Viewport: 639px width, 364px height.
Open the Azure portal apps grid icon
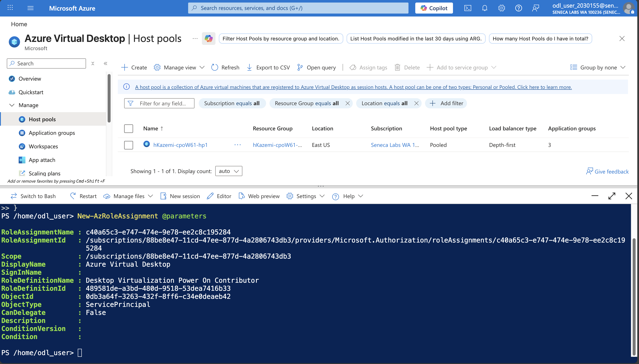pos(10,8)
